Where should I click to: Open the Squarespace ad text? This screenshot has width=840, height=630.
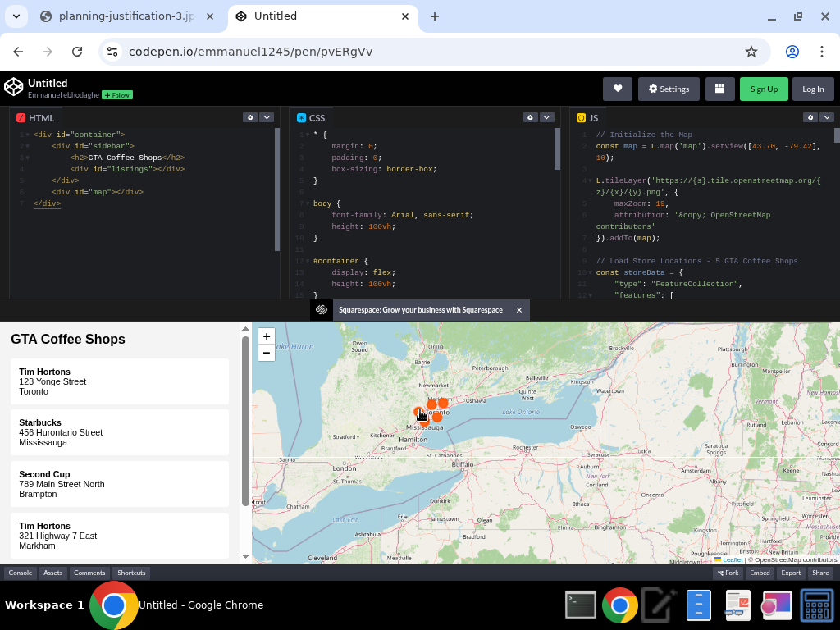pos(421,310)
